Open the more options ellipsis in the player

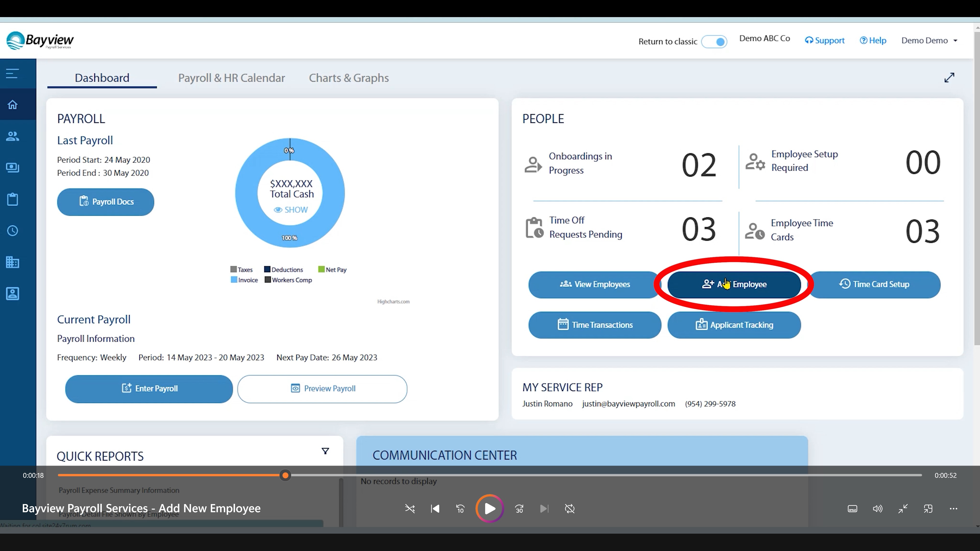953,509
